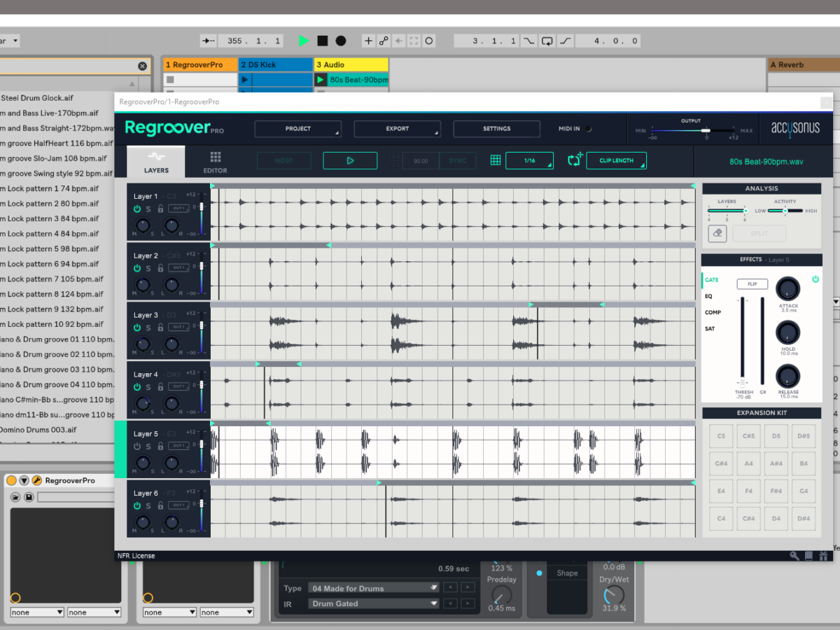Click the lock icon on Layer 1
840x630 pixels.
pyautogui.click(x=160, y=209)
